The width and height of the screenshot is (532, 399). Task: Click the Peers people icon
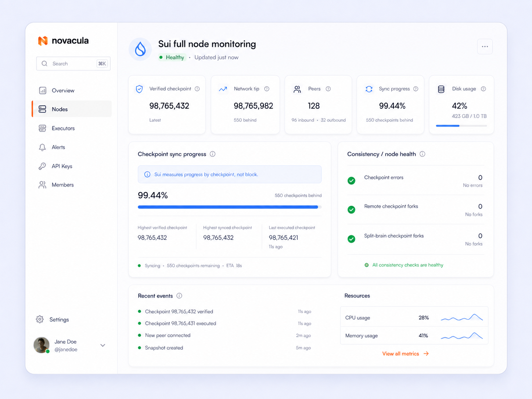click(297, 89)
